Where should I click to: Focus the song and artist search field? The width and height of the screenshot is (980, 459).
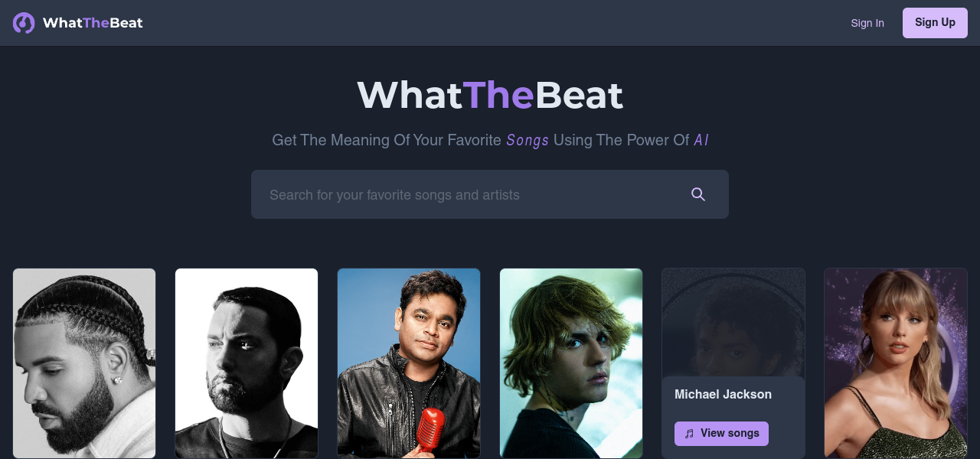tap(467, 195)
